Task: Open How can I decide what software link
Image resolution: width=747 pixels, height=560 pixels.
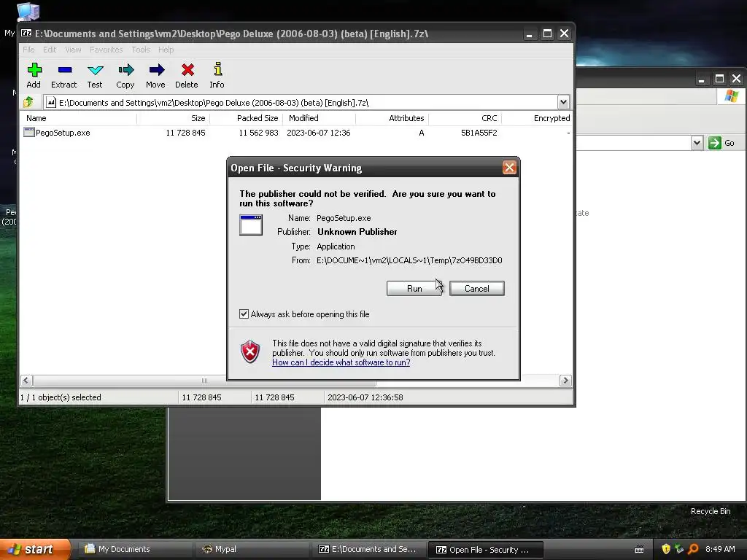Action: [341, 362]
